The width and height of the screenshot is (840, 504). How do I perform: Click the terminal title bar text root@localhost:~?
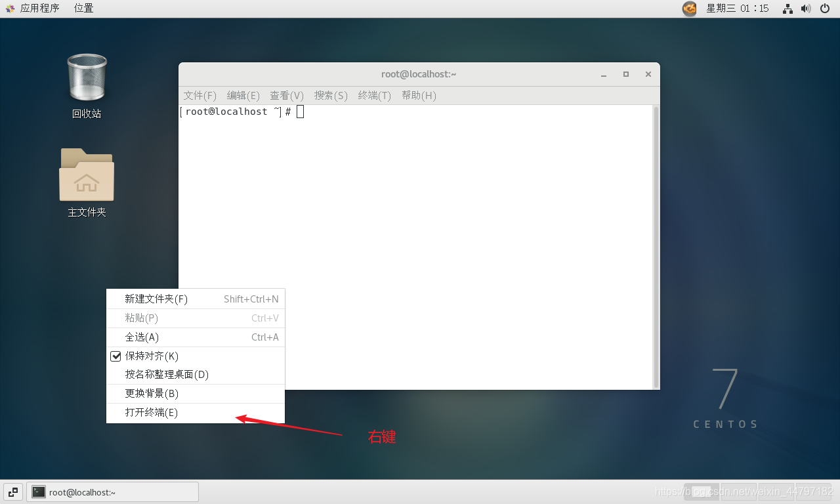coord(419,74)
